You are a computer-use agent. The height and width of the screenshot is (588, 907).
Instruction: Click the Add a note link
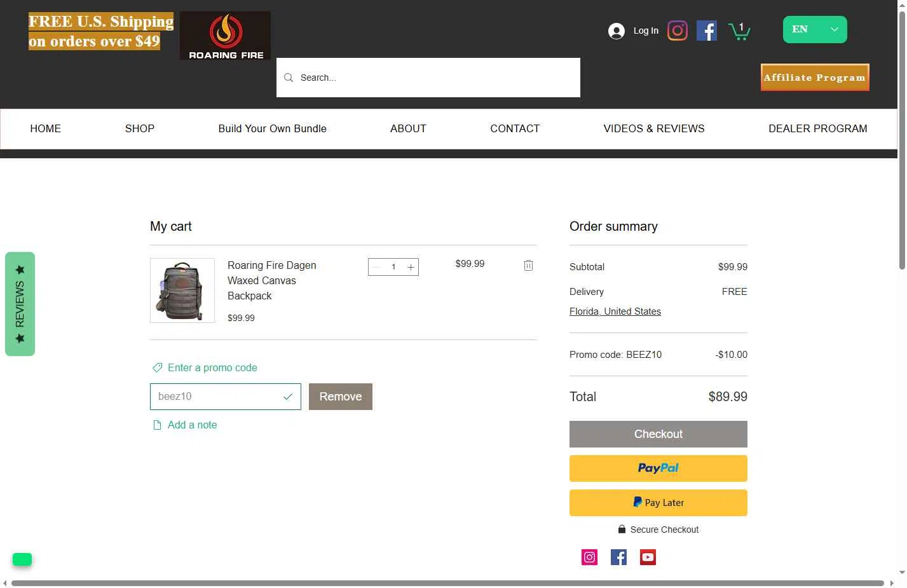193,425
